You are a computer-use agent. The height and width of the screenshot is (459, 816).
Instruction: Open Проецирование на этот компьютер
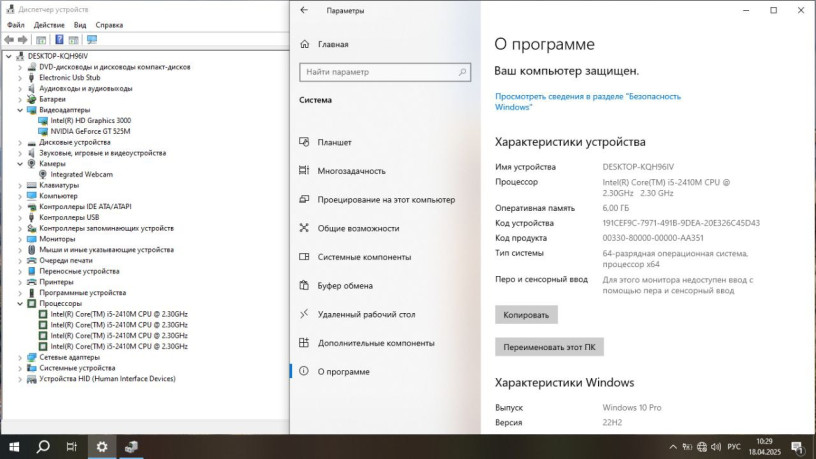tap(386, 199)
